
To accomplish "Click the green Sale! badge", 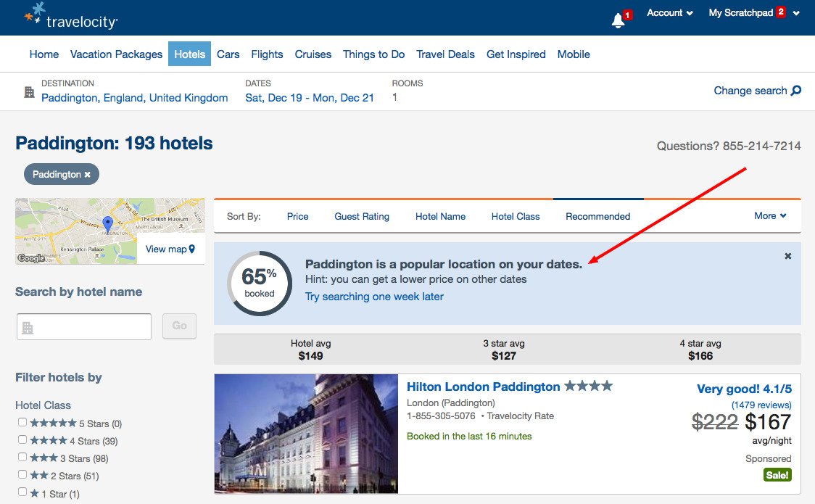I will point(777,475).
